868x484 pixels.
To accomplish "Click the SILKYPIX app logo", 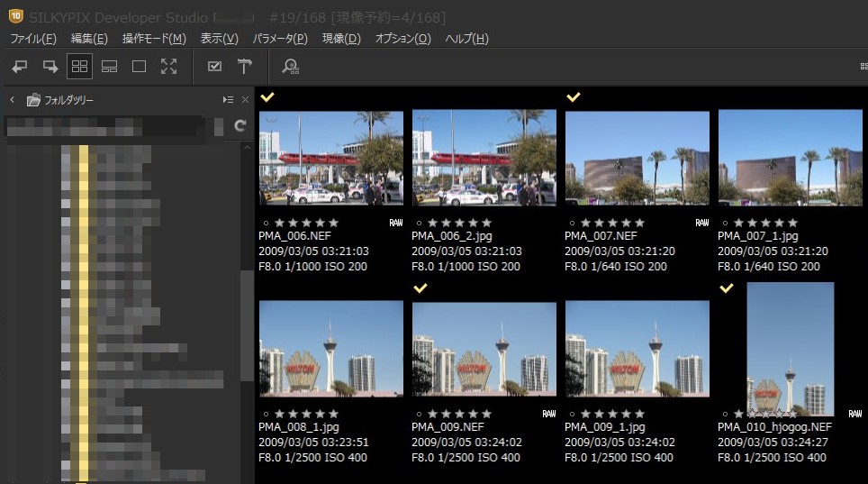I will click(x=16, y=16).
